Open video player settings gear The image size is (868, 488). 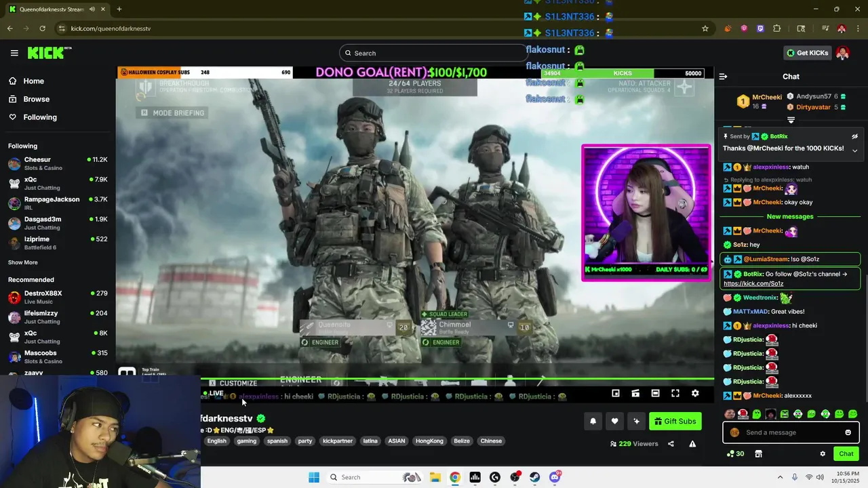pyautogui.click(x=695, y=393)
